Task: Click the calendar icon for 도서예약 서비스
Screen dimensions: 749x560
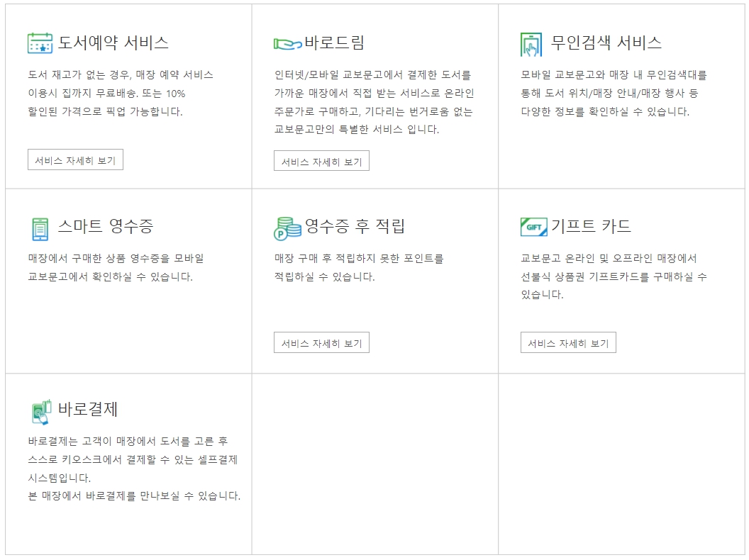Action: [x=39, y=40]
